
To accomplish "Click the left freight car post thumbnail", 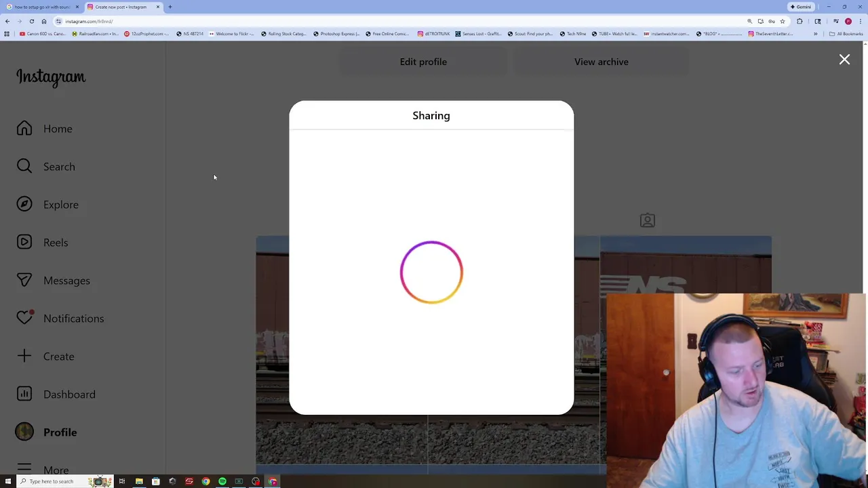I will pyautogui.click(x=272, y=350).
